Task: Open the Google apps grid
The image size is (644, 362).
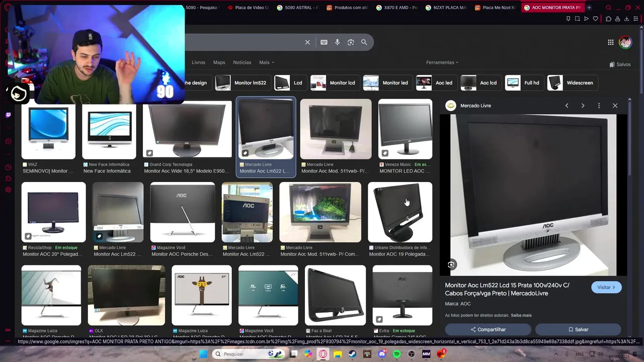Action: pyautogui.click(x=610, y=42)
